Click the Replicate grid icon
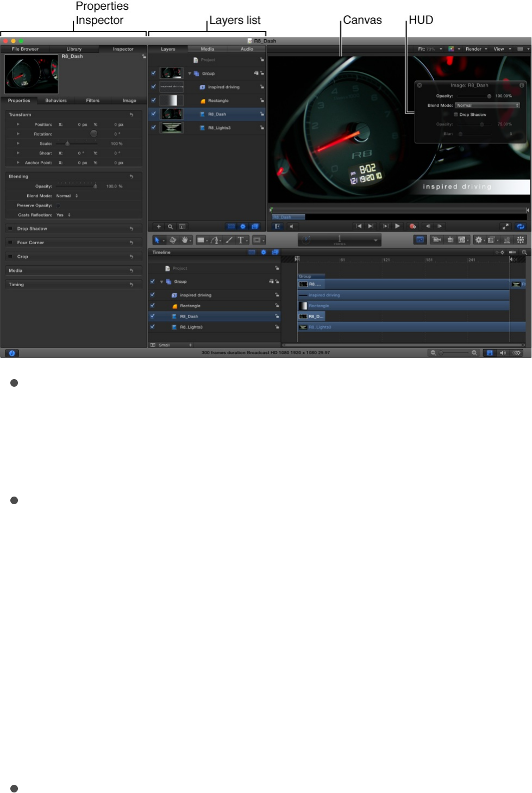 coord(521,240)
